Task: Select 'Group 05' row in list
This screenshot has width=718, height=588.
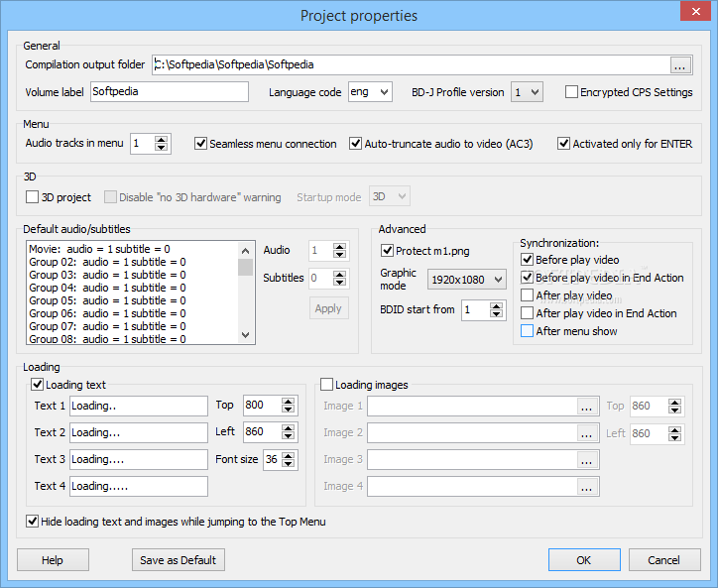Action: click(x=133, y=300)
